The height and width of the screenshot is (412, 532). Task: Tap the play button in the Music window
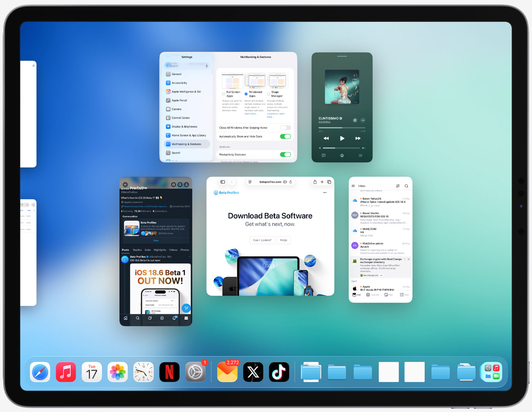pos(342,138)
